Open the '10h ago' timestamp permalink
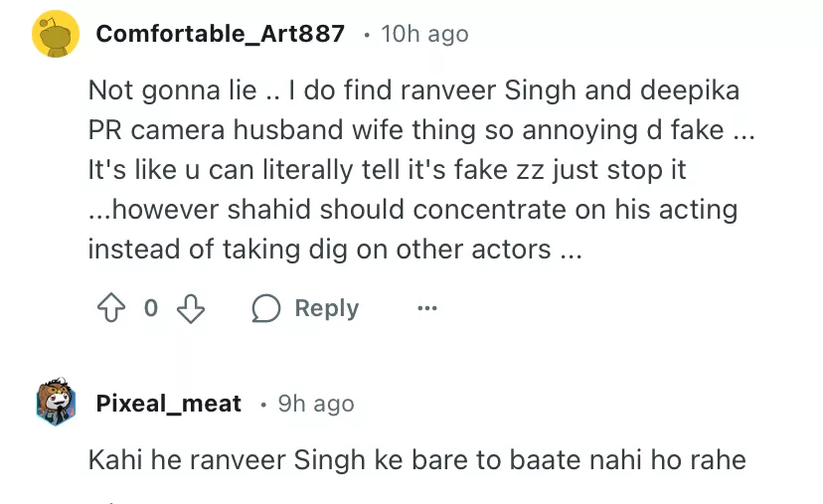 (424, 34)
